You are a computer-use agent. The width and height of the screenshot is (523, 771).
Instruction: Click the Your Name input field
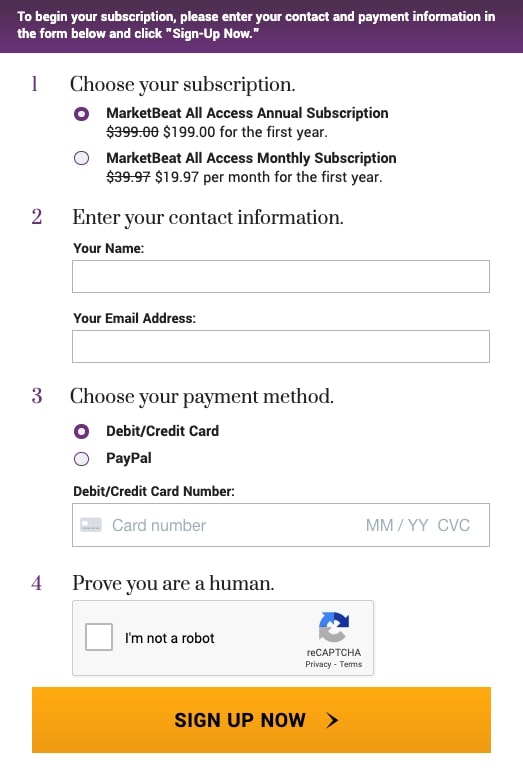(281, 276)
